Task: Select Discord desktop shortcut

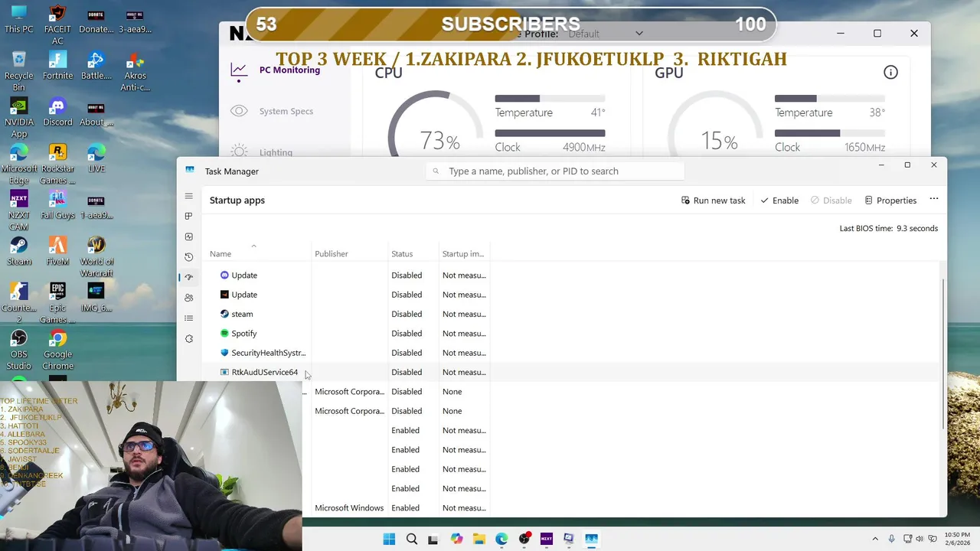Action: (x=57, y=112)
